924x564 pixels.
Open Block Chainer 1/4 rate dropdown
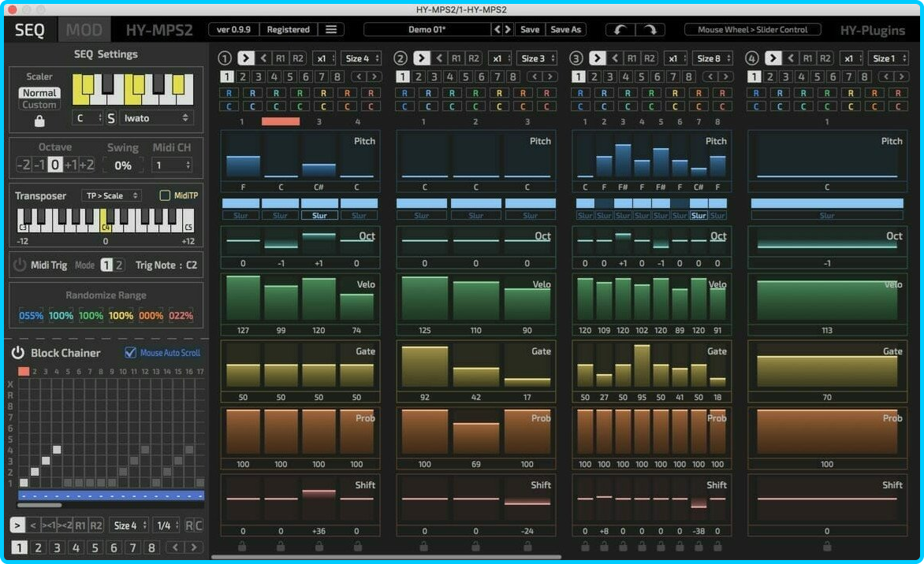(x=167, y=525)
